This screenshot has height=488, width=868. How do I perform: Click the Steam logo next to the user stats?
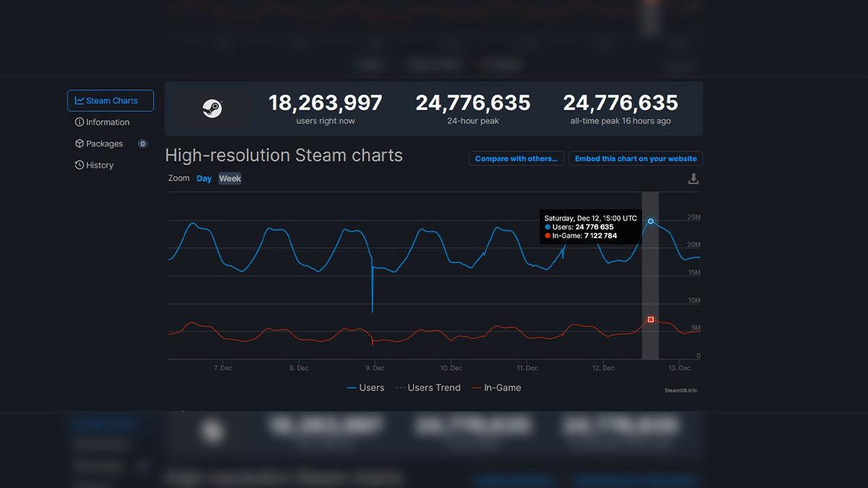[x=212, y=108]
